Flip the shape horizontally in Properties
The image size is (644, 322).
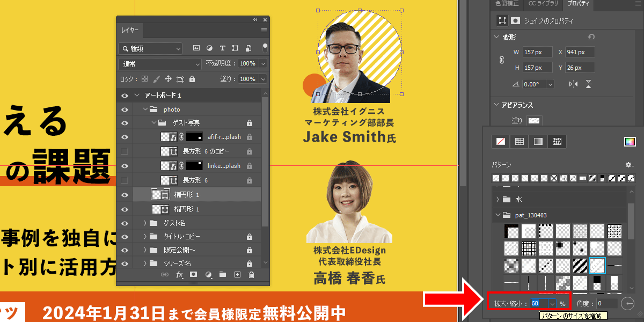click(x=574, y=84)
